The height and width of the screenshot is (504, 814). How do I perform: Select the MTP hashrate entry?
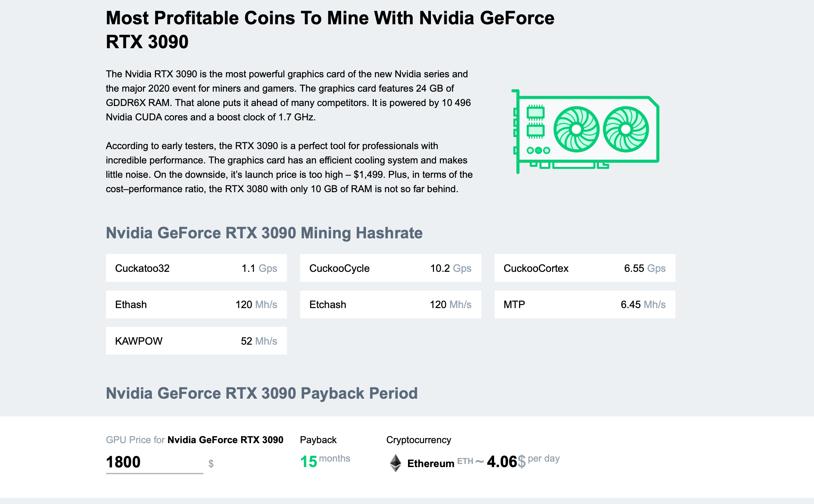tap(586, 305)
